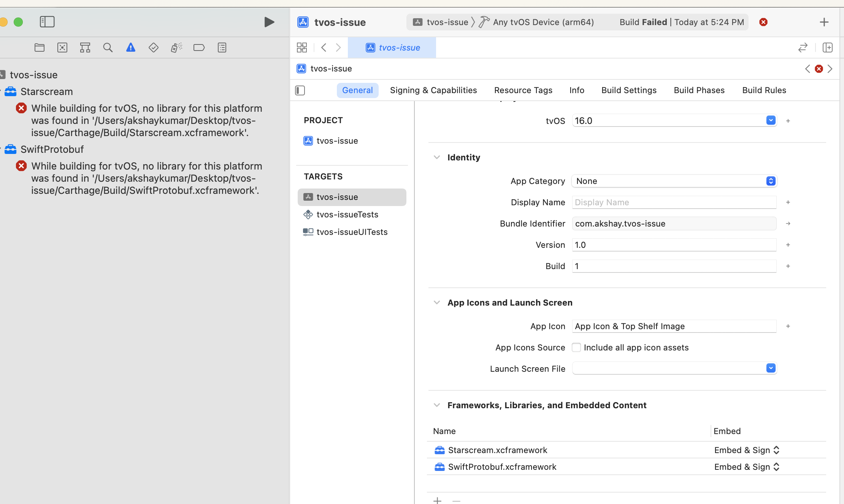Switch to Build Settings tab
The width and height of the screenshot is (844, 504).
(629, 90)
